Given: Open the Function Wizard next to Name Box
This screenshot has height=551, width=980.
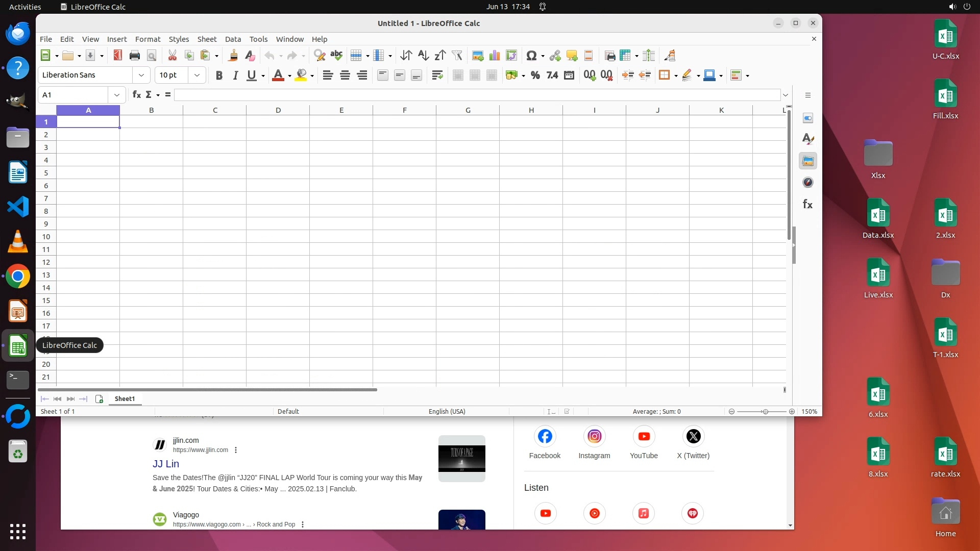Looking at the screenshot, I should pos(136,95).
